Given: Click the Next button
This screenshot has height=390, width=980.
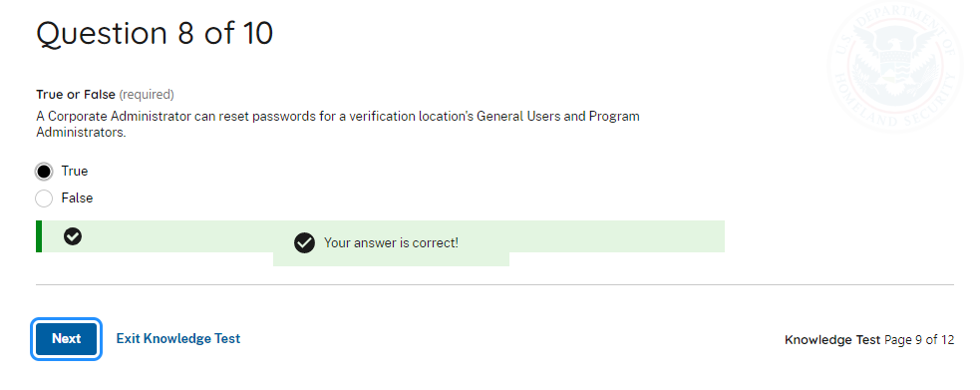Looking at the screenshot, I should (66, 339).
